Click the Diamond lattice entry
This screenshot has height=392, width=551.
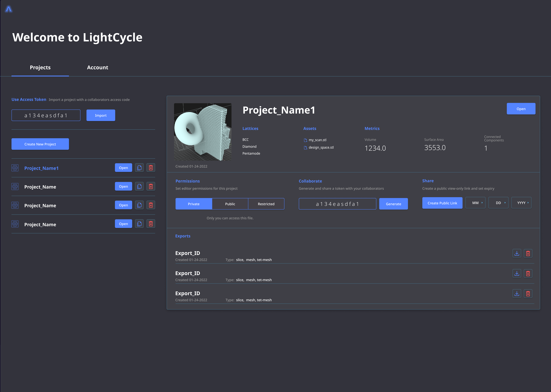[x=249, y=147]
